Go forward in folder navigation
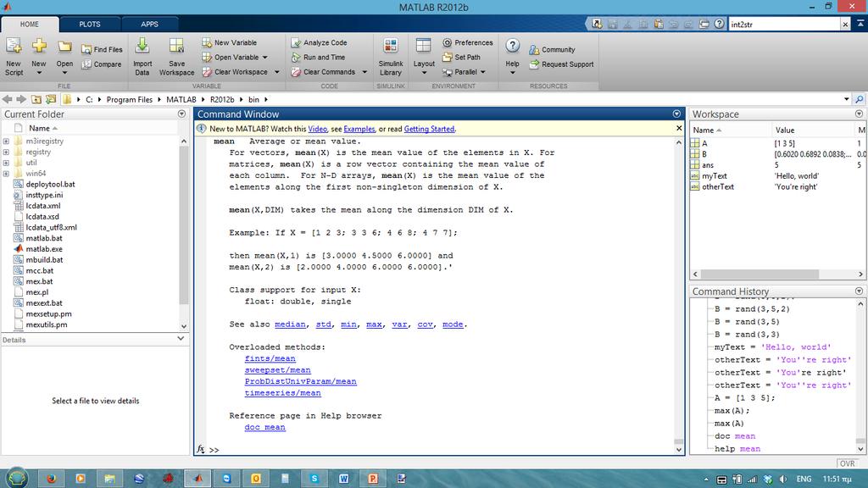 point(21,99)
